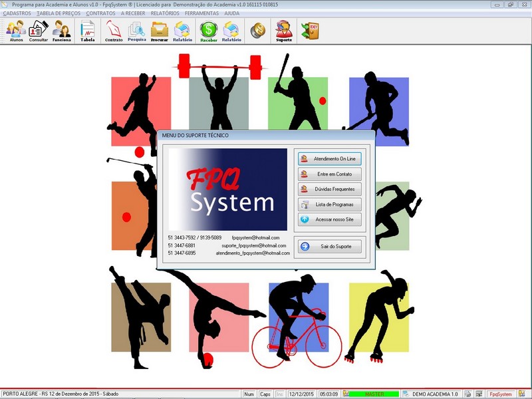The width and height of the screenshot is (532, 399).
Task: Click the Procurar drawer icon
Action: click(x=160, y=31)
